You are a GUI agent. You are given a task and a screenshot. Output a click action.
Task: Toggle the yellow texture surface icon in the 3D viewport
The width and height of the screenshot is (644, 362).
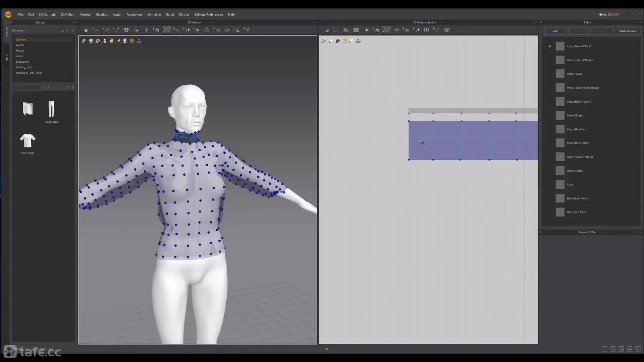(x=111, y=41)
